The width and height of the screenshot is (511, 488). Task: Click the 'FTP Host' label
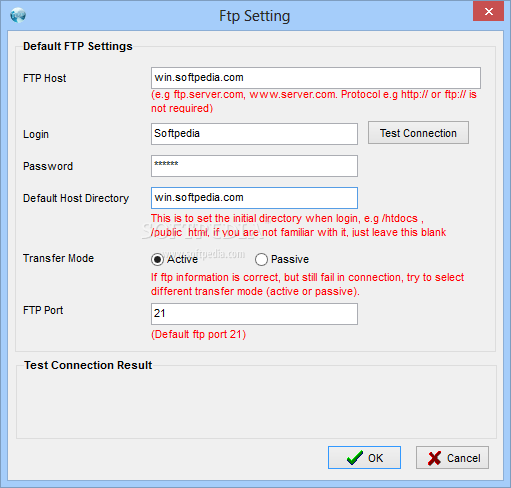tap(45, 78)
